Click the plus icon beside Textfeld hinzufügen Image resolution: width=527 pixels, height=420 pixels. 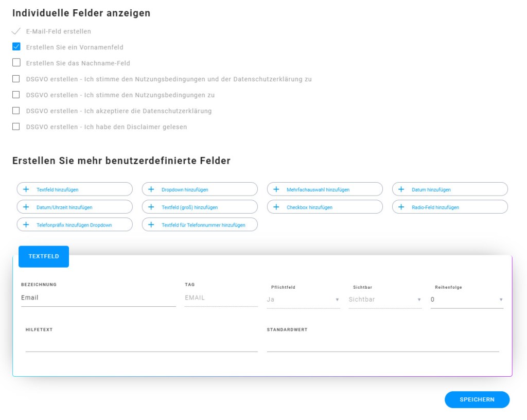pos(26,189)
